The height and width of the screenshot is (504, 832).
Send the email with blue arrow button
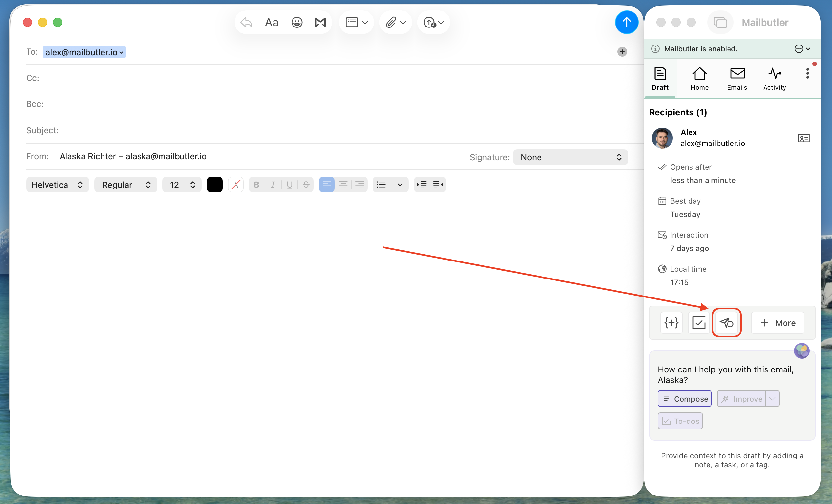pos(626,22)
